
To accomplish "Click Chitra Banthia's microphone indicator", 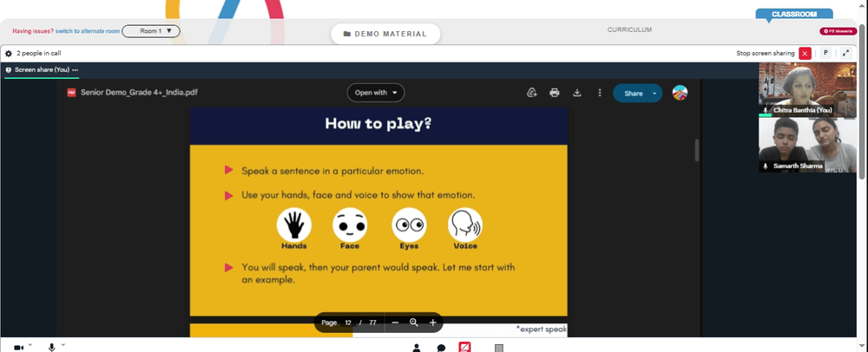I will click(765, 110).
